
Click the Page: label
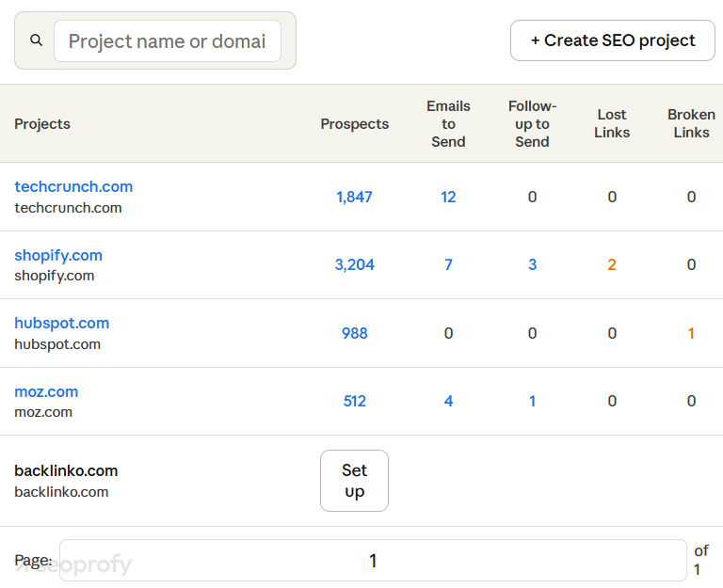pyautogui.click(x=33, y=561)
